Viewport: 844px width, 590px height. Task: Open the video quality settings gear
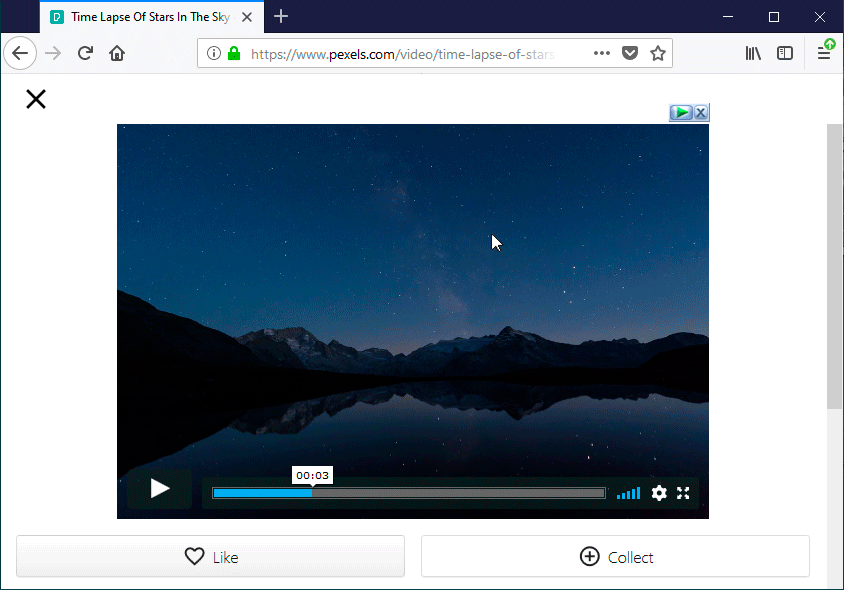pyautogui.click(x=658, y=493)
